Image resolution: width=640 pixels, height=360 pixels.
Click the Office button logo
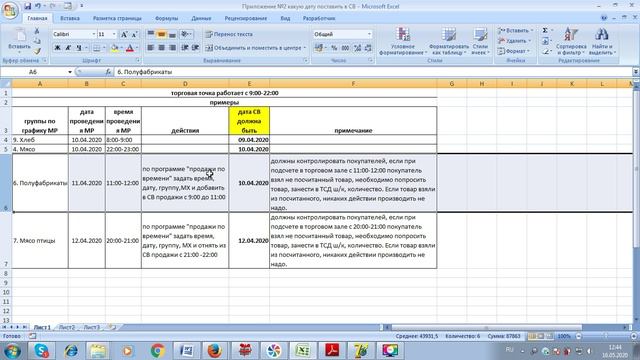click(x=9, y=10)
